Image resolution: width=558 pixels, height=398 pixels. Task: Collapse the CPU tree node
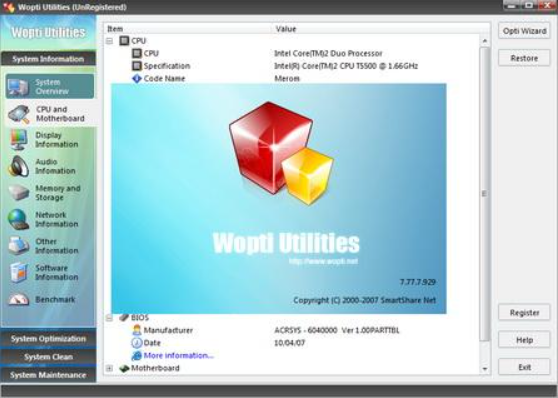109,41
